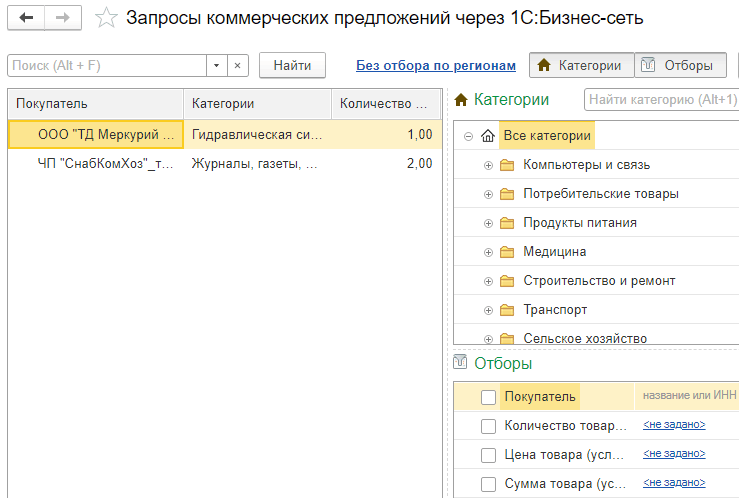This screenshot has height=498, width=739.
Task: Check the Количество товара filter checkbox
Action: (x=488, y=426)
